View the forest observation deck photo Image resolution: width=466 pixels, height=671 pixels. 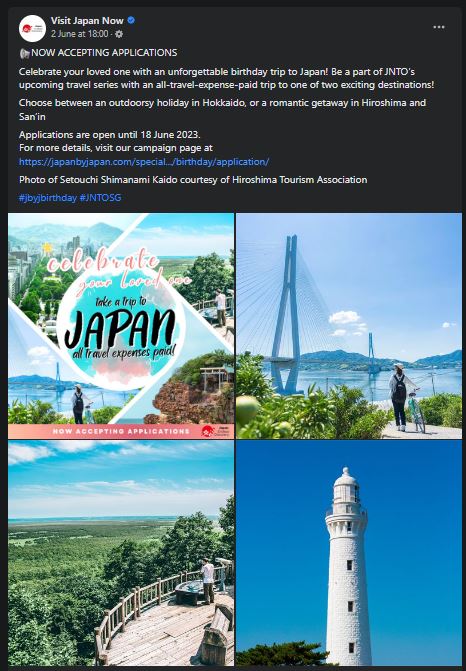[x=121, y=553]
